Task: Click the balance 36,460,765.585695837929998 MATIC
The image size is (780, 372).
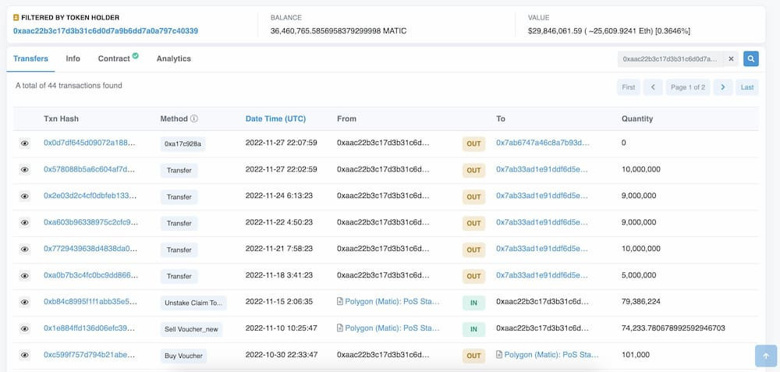Action: (338, 31)
